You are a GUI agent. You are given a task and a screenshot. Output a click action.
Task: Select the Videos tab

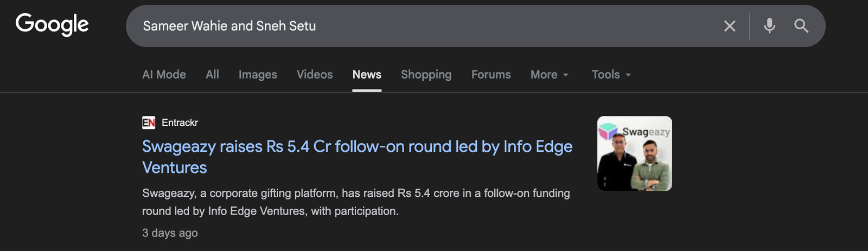pyautogui.click(x=315, y=75)
